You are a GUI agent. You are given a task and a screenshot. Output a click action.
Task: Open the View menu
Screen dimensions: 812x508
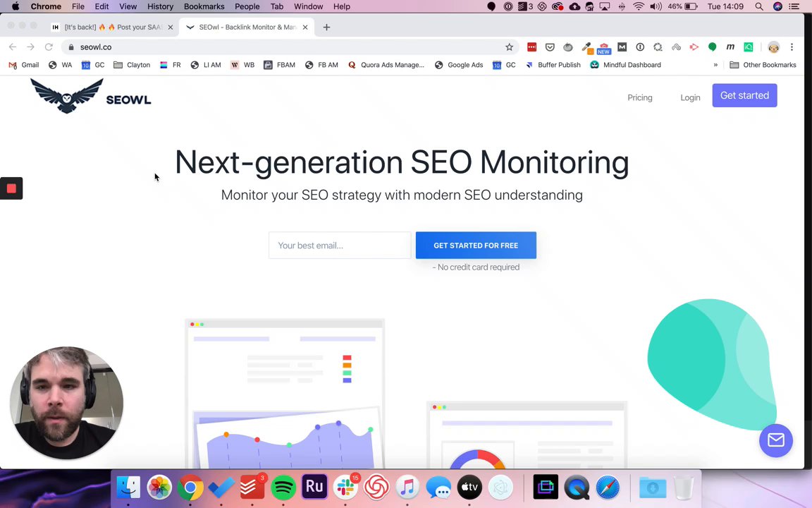[x=128, y=7]
